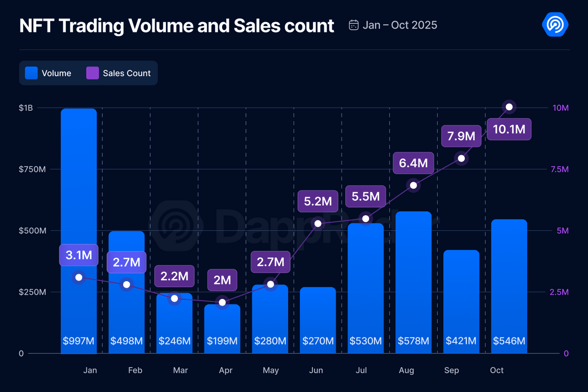The height and width of the screenshot is (392, 588).
Task: Open the Jan – Oct 2025 date range
Action: point(399,25)
